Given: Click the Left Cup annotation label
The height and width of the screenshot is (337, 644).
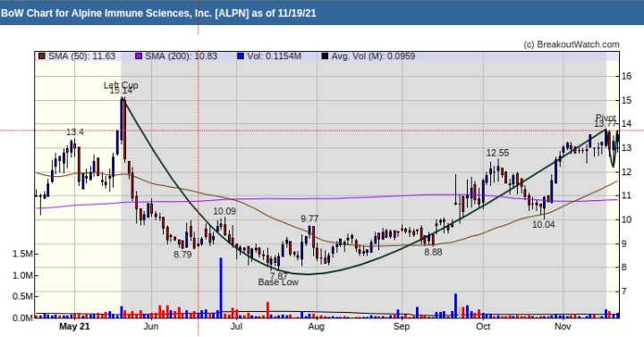Looking at the screenshot, I should tap(121, 85).
